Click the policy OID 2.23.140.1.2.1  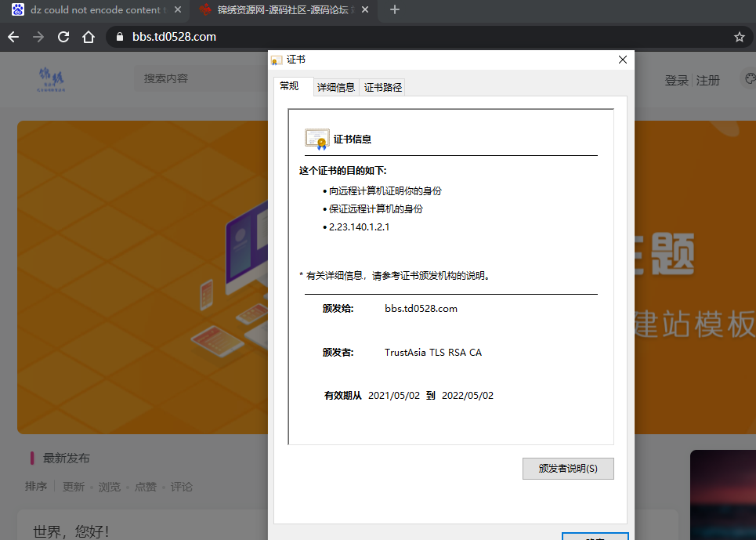point(359,227)
